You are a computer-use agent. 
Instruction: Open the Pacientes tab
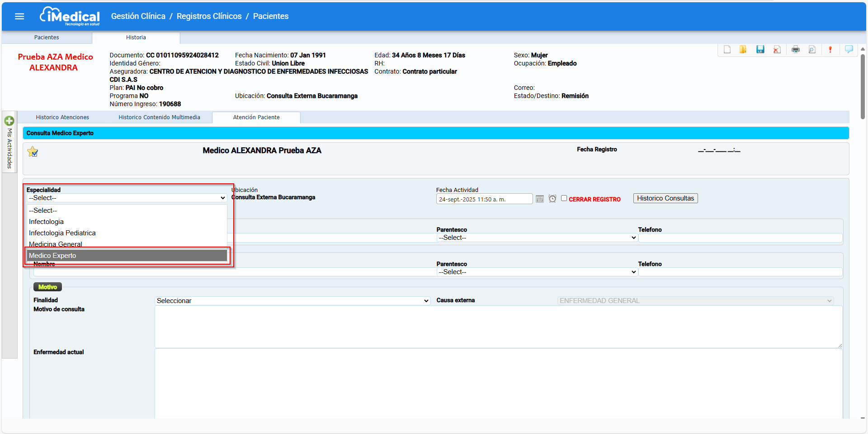coord(47,37)
